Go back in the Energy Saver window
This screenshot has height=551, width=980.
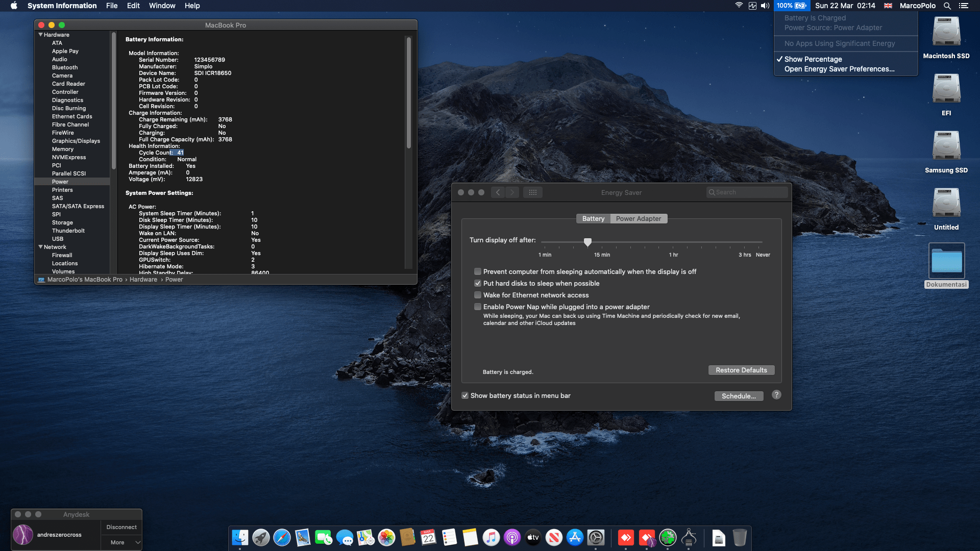click(x=498, y=192)
